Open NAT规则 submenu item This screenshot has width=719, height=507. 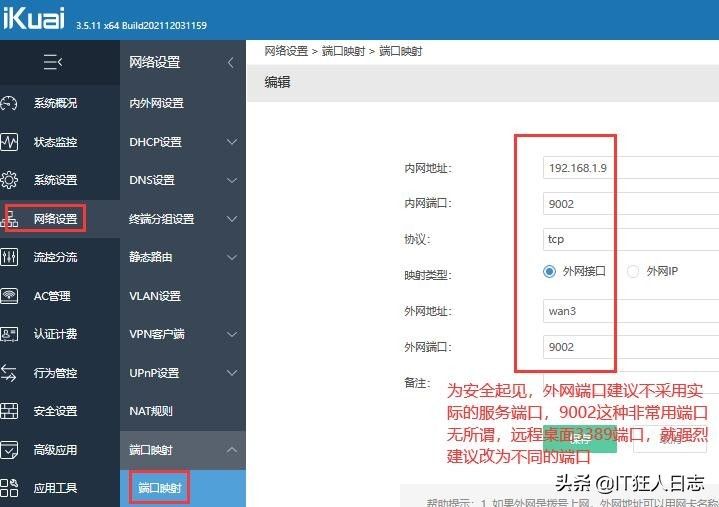point(151,411)
